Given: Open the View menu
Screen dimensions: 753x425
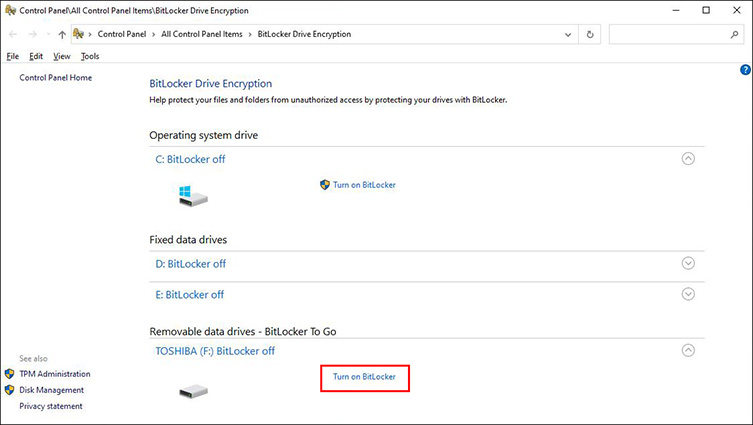Looking at the screenshot, I should tap(61, 56).
